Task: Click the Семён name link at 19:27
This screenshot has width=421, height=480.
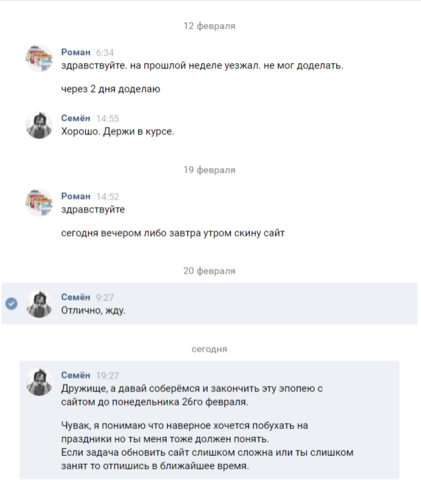Action: (x=76, y=375)
